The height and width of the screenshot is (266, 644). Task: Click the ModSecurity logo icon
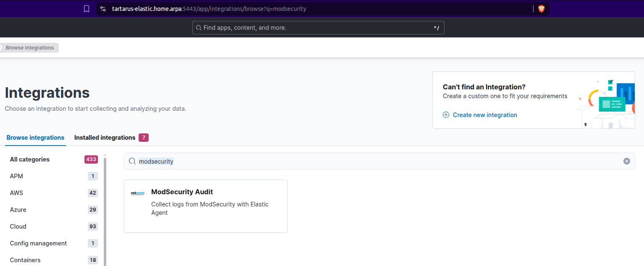coord(138,193)
